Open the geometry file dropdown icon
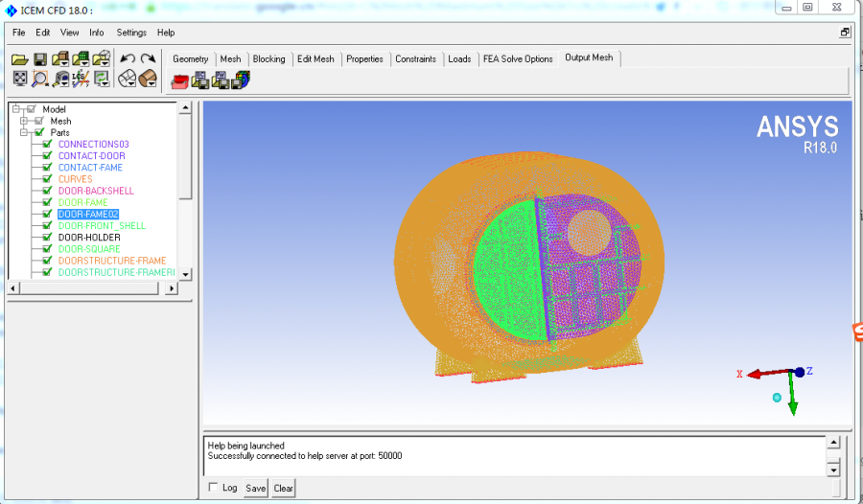The image size is (863, 504). 60,58
